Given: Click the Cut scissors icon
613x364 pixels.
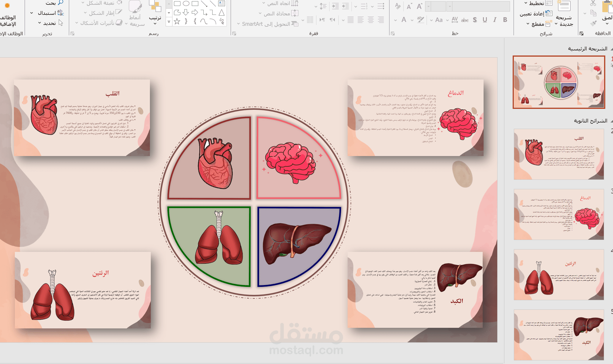Looking at the screenshot, I should [593, 3].
